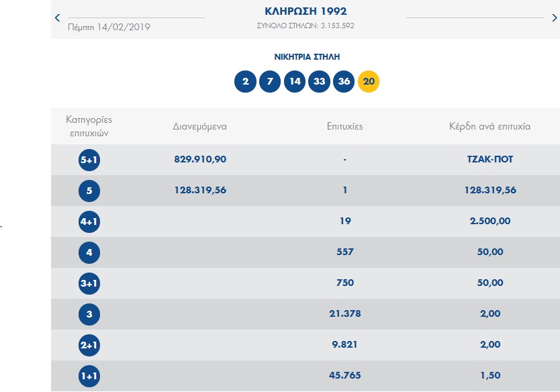The width and height of the screenshot is (560, 392).
Task: Click the Πέμπτη 14/02/2019 date label
Action: click(x=109, y=28)
